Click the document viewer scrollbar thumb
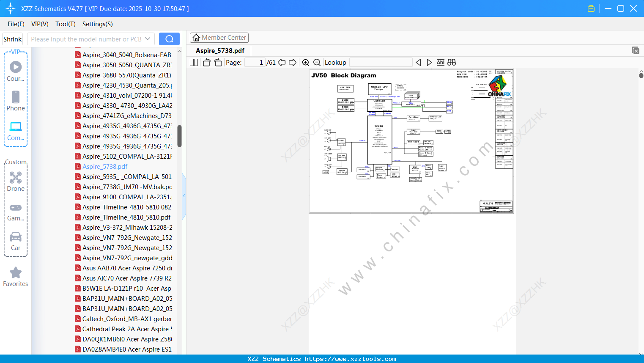Viewport: 644px width, 363px height. pyautogui.click(x=641, y=75)
